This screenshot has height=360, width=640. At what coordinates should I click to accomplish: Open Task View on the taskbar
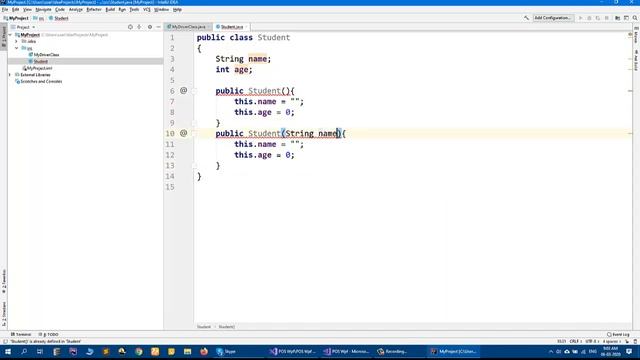tap(40, 351)
